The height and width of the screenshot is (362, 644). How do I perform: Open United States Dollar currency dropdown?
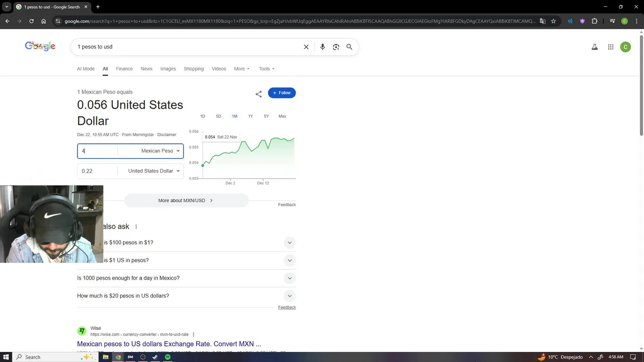pyautogui.click(x=154, y=171)
